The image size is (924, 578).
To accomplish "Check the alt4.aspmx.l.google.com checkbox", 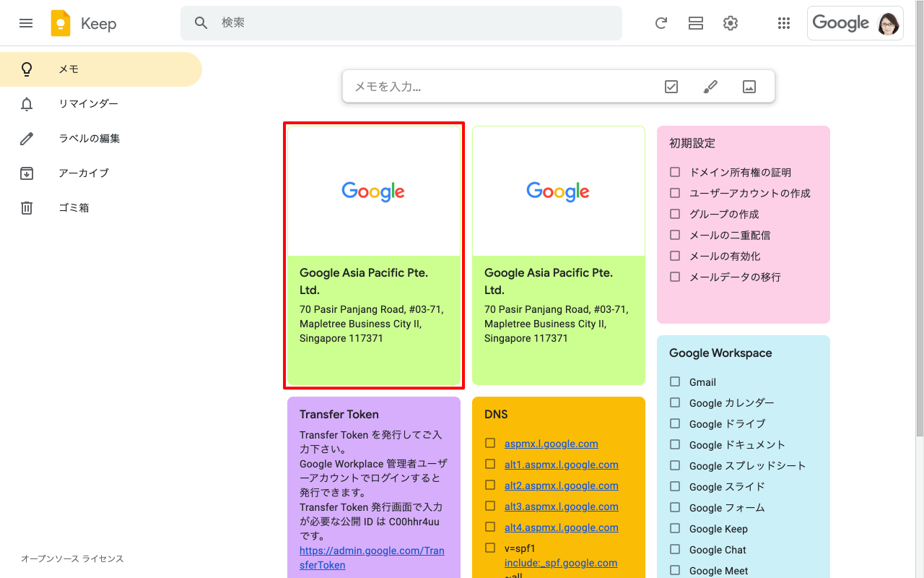I will click(x=490, y=527).
